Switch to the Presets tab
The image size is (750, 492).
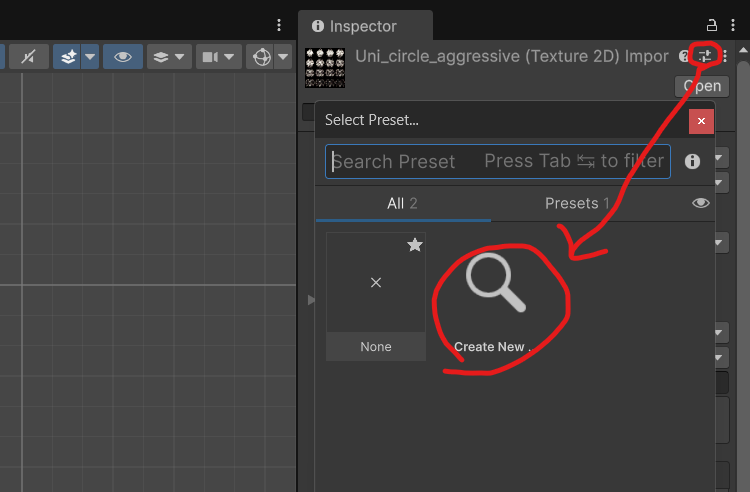577,203
